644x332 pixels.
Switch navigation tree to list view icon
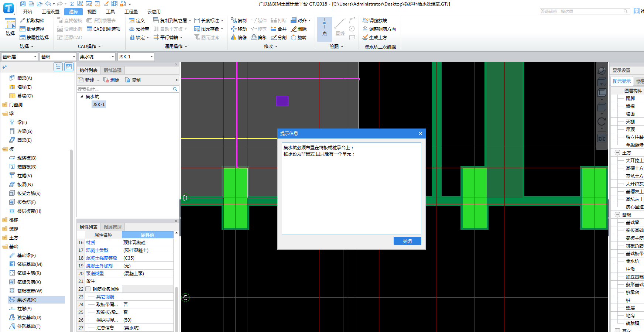pos(58,66)
